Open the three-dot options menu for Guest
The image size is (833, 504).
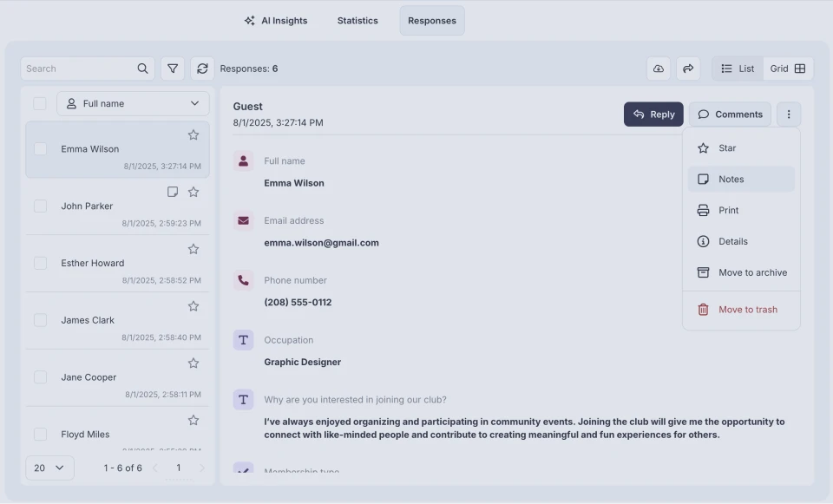click(x=789, y=114)
